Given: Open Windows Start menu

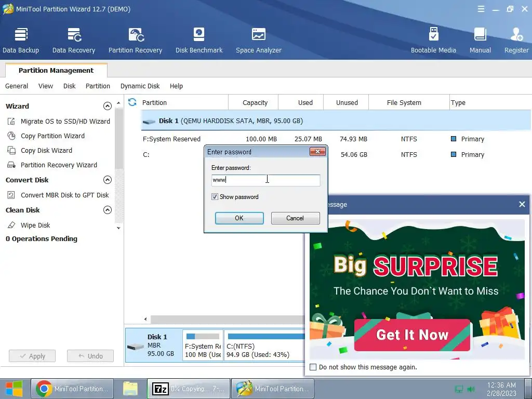Looking at the screenshot, I should (14, 389).
